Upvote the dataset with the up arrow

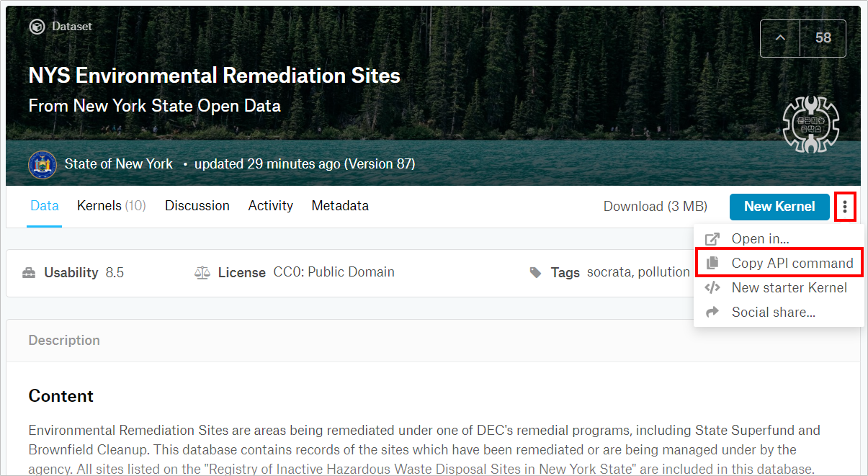(x=780, y=38)
